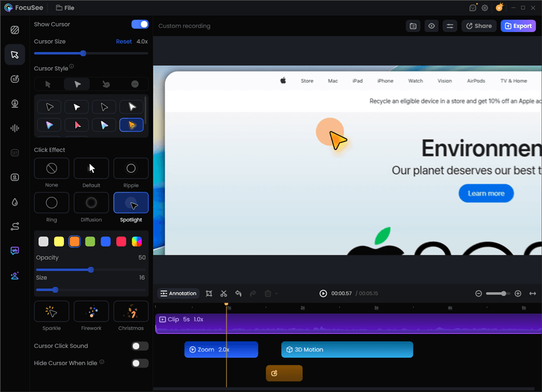Open the background settings sidebar icon

14,30
